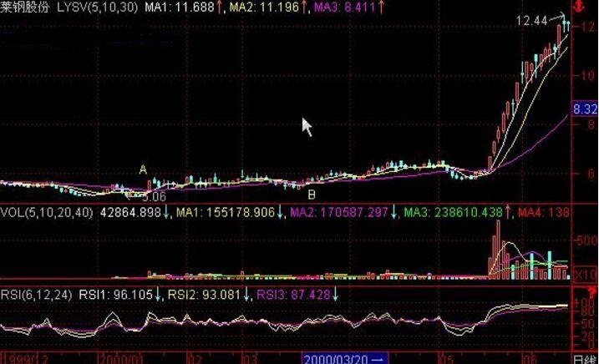Select the point B marker on chart
Screen dimensions: 599x364
click(x=311, y=195)
